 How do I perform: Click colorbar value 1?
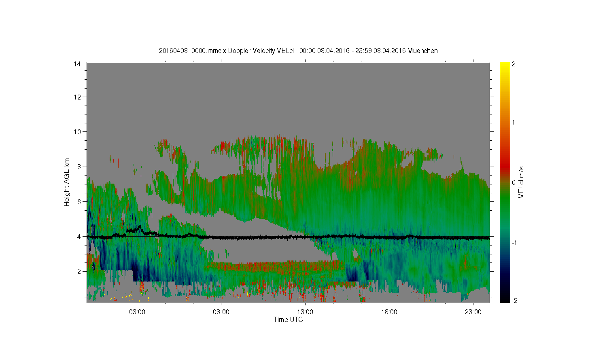[514, 122]
